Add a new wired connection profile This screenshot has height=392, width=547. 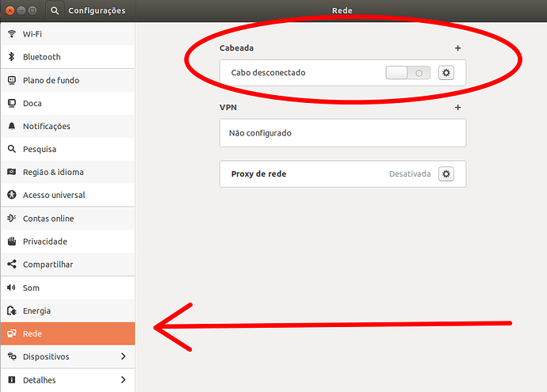(x=457, y=48)
